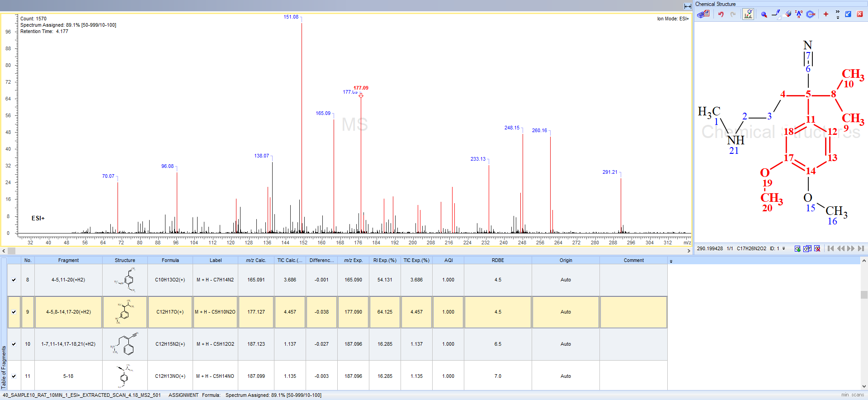Viewport: 868px width, 400px height.
Task: Click the duplicate structure icon
Action: point(807,248)
